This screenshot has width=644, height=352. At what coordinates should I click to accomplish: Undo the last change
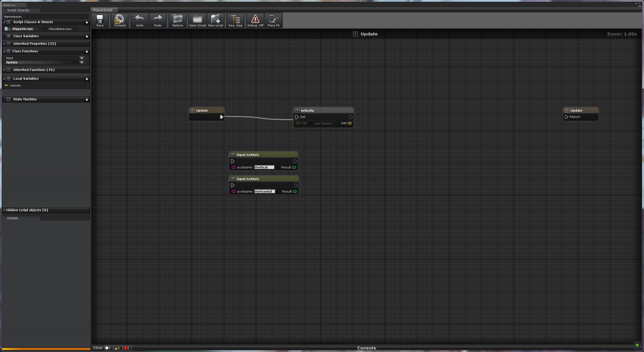click(139, 20)
